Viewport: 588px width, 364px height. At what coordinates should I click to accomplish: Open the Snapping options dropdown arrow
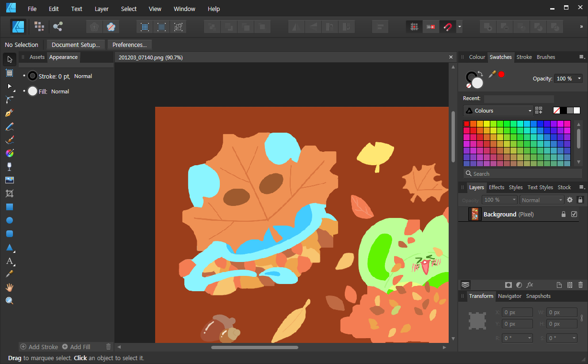460,27
